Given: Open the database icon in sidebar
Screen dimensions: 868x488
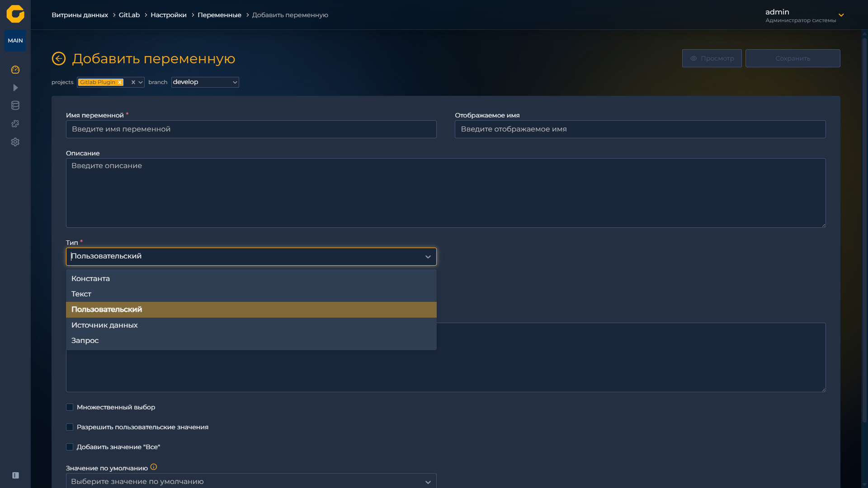Looking at the screenshot, I should pyautogui.click(x=15, y=106).
